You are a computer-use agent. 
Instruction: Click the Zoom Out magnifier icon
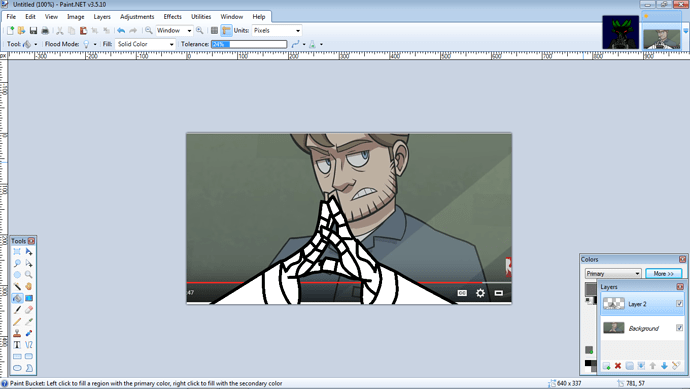[149, 30]
